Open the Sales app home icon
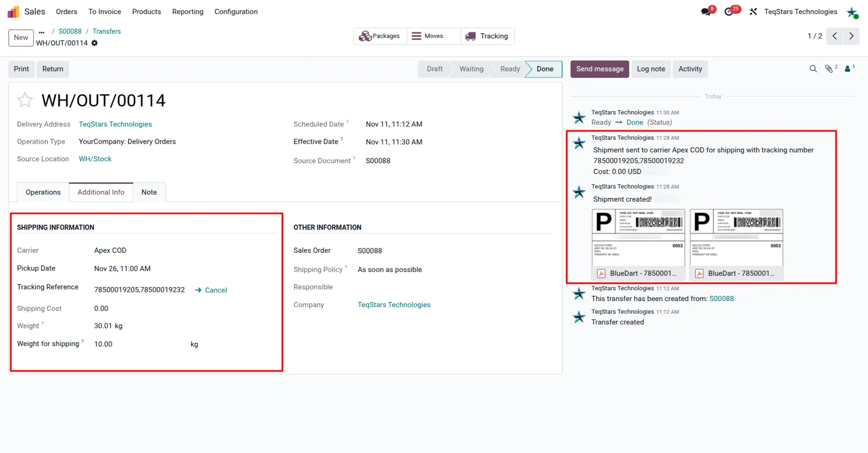The image size is (868, 453). tap(13, 11)
